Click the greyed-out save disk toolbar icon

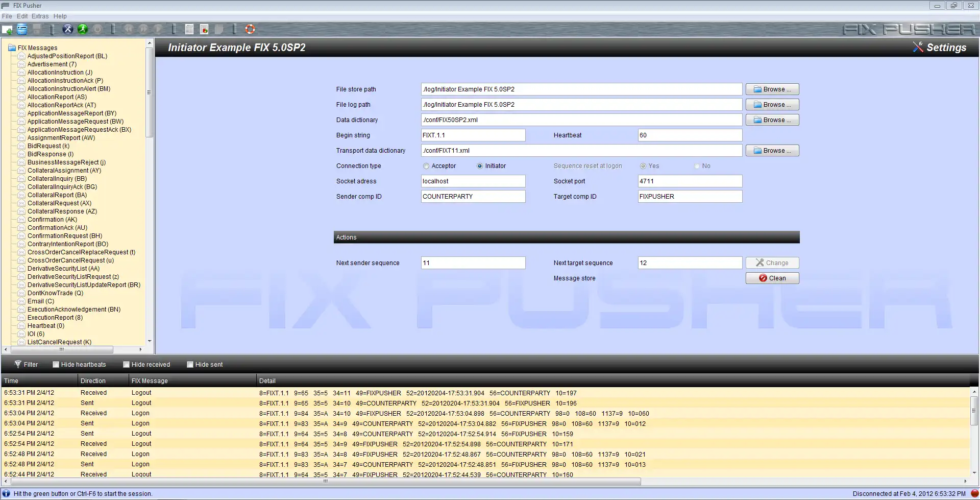tap(37, 29)
